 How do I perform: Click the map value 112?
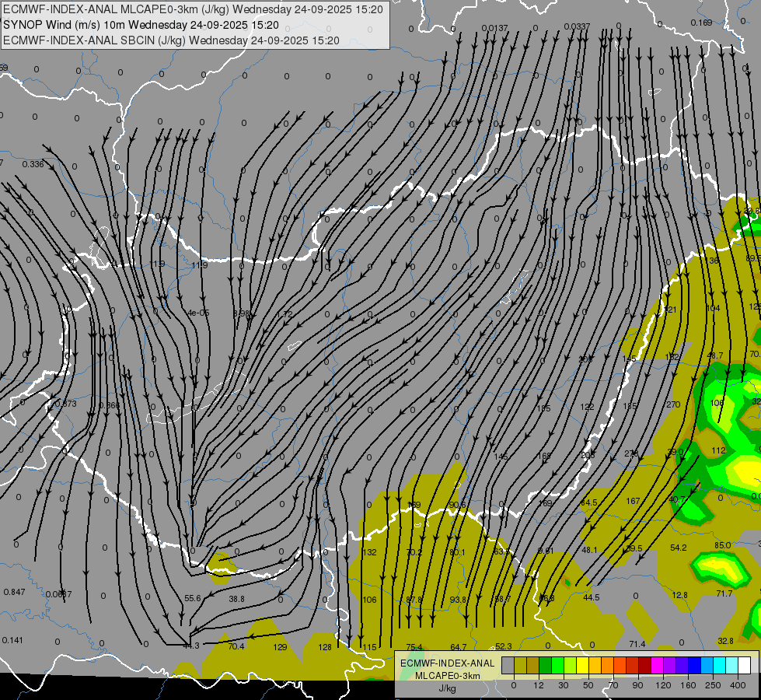718,450
